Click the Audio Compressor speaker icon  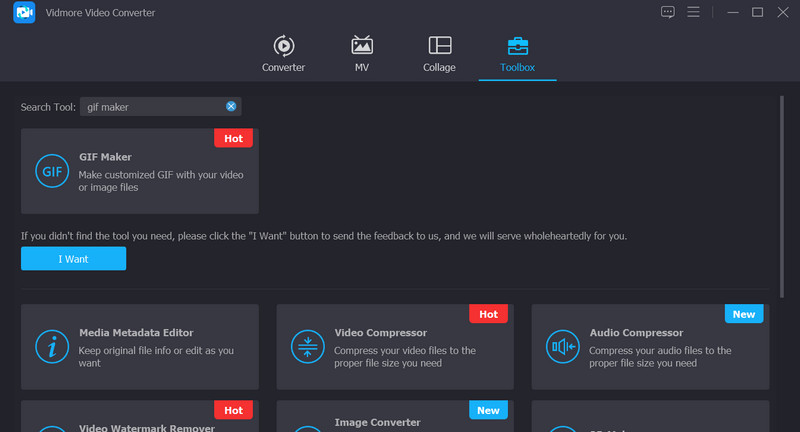click(561, 347)
